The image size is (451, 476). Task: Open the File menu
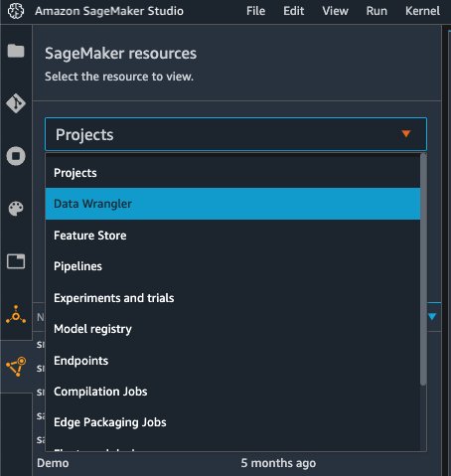click(255, 11)
